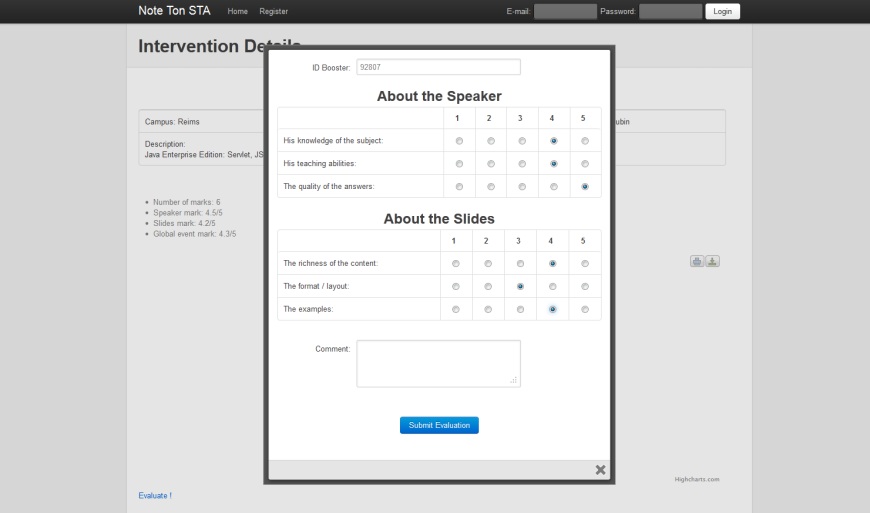Select 4 for the examples
Viewport: 870px width, 513px height.
click(553, 309)
